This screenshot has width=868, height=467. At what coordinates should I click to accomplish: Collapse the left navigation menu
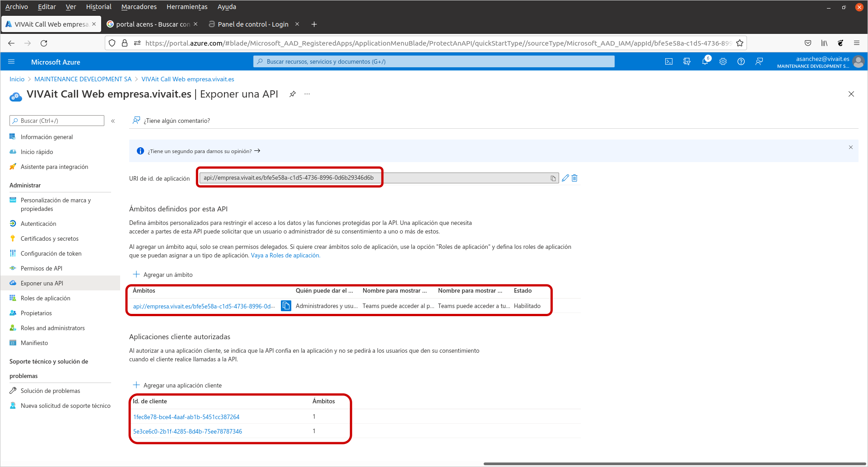(x=113, y=121)
